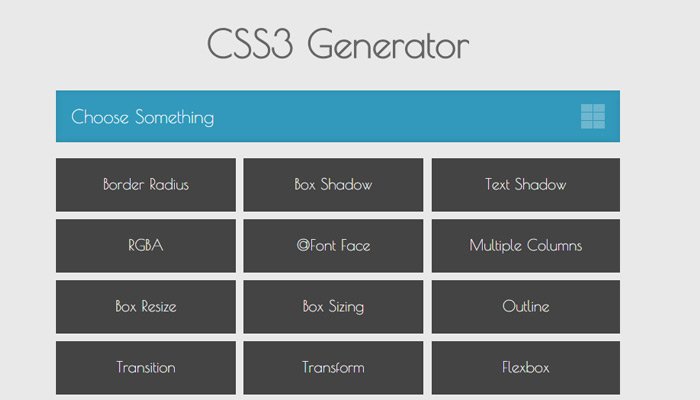700x400 pixels.
Task: Click the gray margin left of Border Radius tile
Action: pos(28,185)
